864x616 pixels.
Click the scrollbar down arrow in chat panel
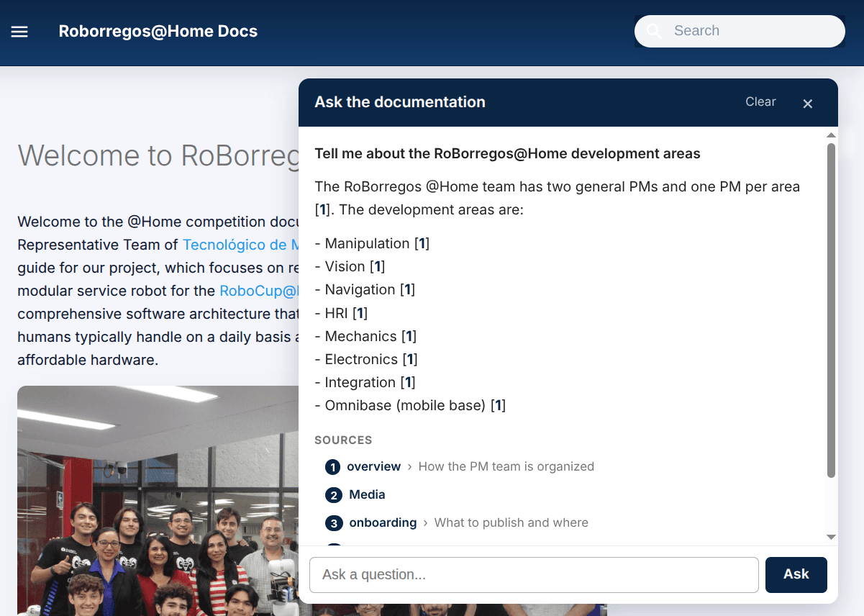pos(831,537)
